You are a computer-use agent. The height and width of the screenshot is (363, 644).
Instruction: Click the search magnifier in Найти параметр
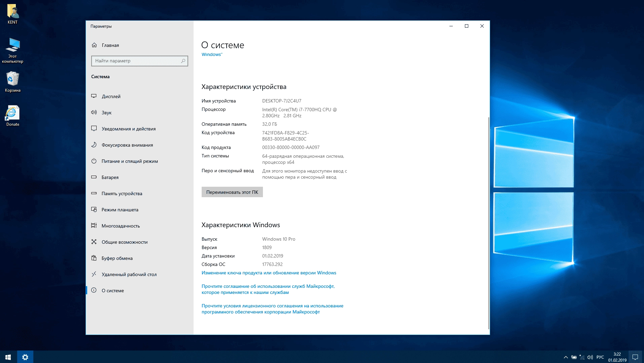pos(183,61)
